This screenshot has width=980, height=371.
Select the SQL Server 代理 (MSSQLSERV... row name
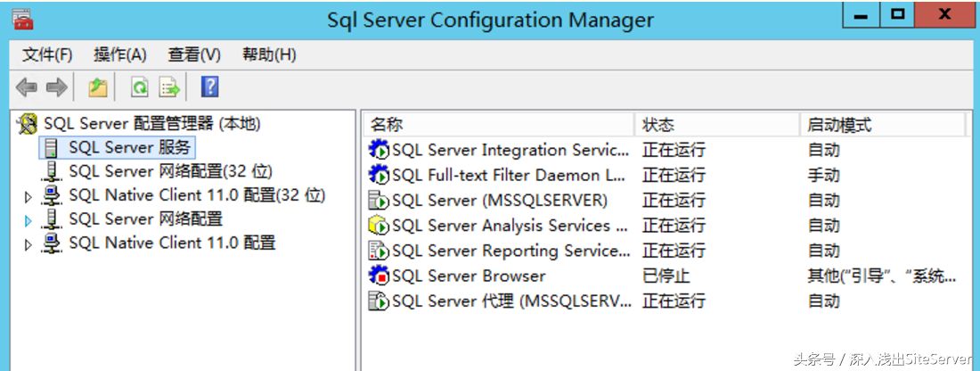click(x=512, y=301)
